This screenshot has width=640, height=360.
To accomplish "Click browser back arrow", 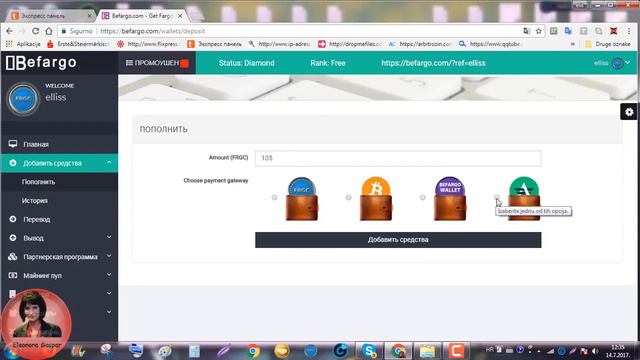I will click(x=9, y=31).
